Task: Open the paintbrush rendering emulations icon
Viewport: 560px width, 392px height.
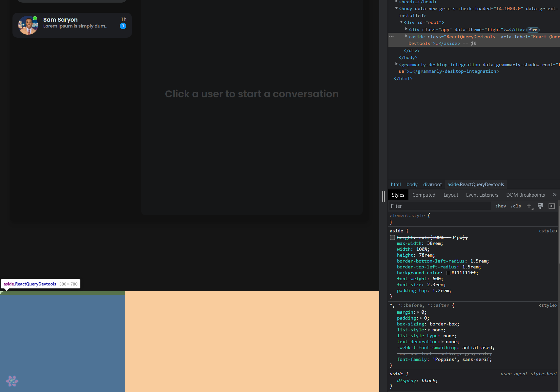Action: [540, 206]
